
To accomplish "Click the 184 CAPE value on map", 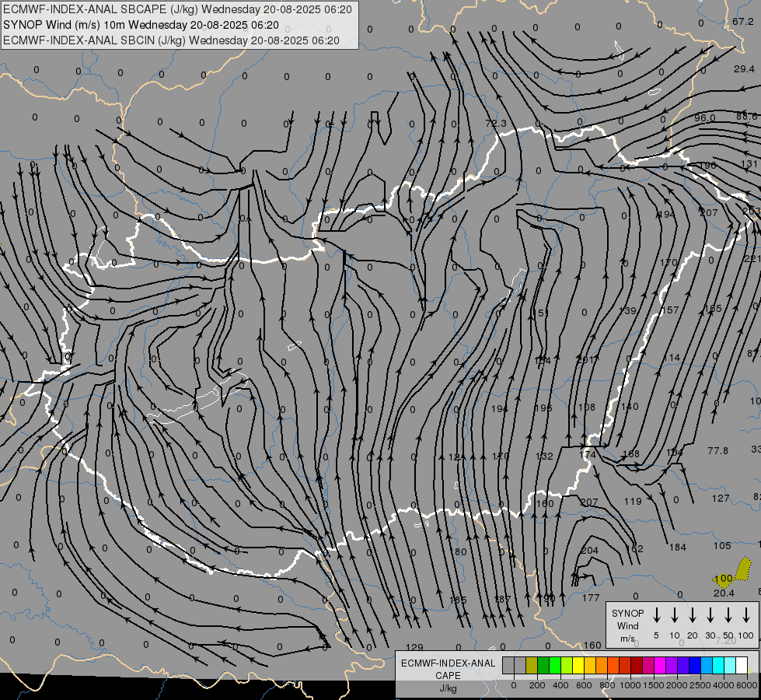I will coord(678,548).
